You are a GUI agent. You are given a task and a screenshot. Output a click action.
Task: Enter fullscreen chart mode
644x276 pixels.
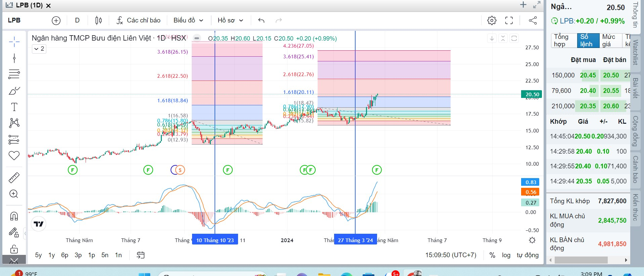coord(509,20)
